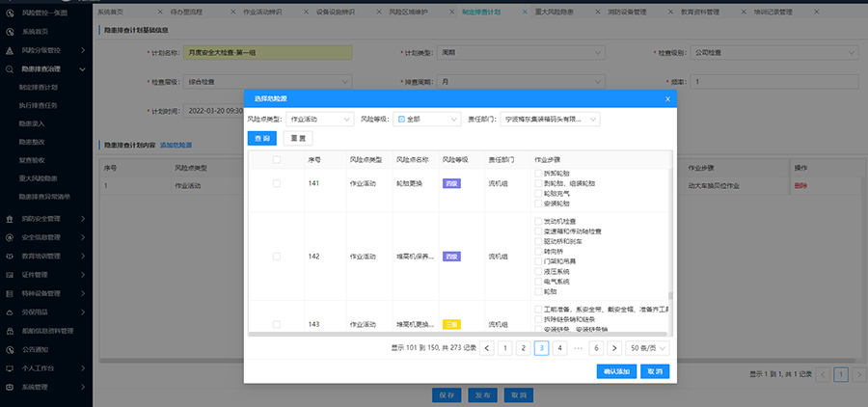The width and height of the screenshot is (868, 407).
Task: Check the row 141 checkbox
Action: pos(277,183)
